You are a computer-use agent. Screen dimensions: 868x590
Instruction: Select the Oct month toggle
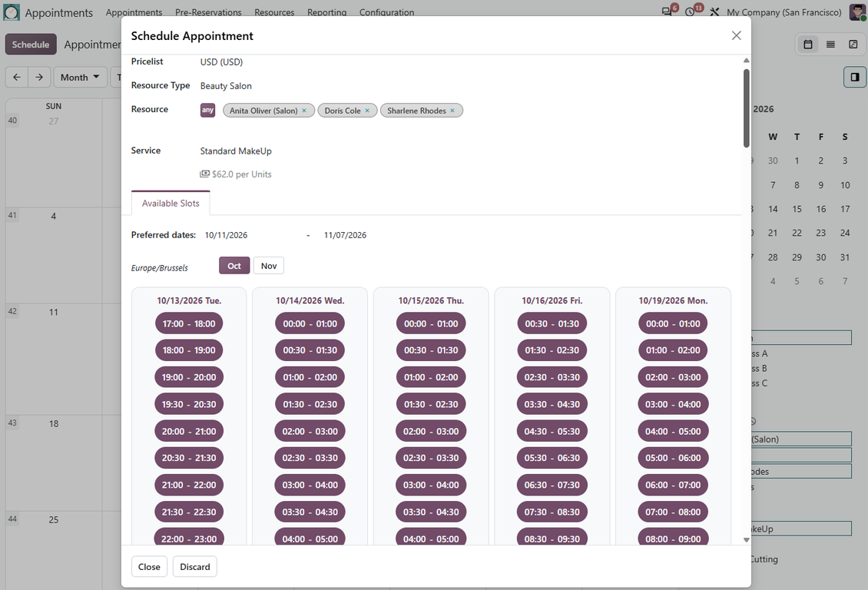234,266
